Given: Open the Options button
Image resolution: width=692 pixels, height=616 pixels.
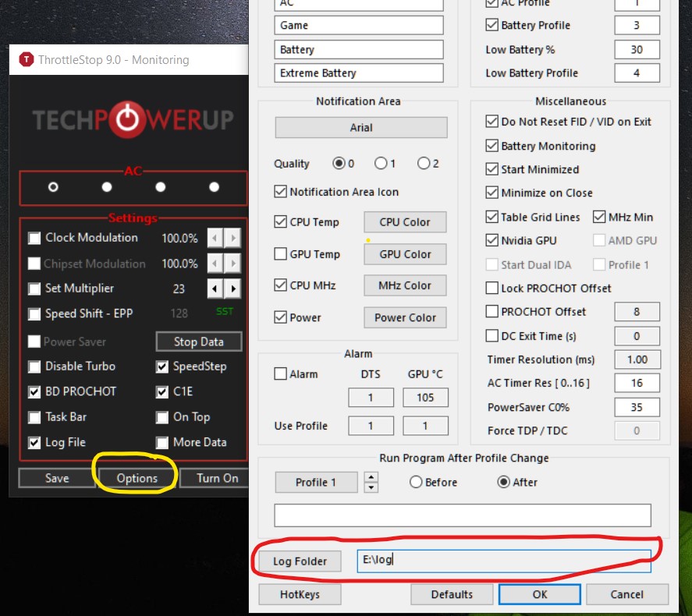Looking at the screenshot, I should 137,478.
